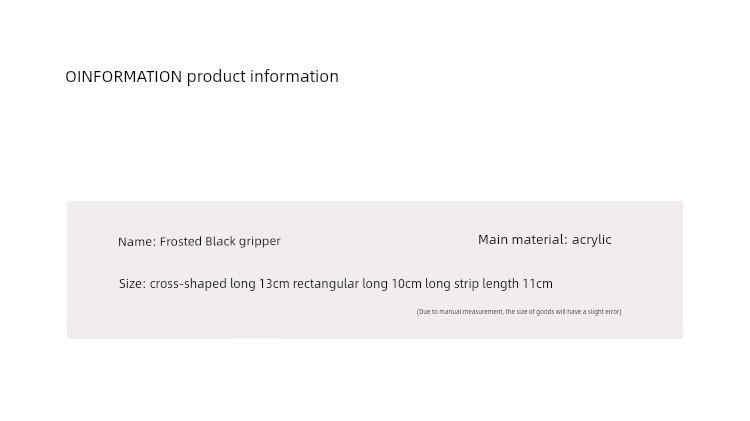Click the 'cross-shaped' size text
Viewport: 750px width, 421px height.
pyautogui.click(x=188, y=284)
